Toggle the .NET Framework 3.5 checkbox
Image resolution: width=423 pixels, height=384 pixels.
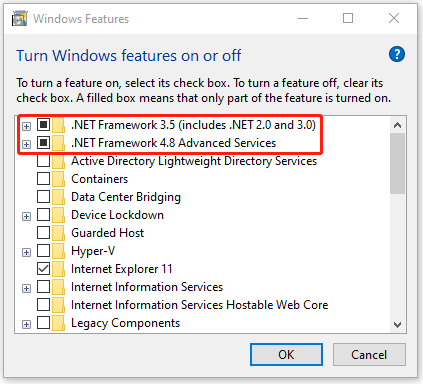click(x=43, y=125)
